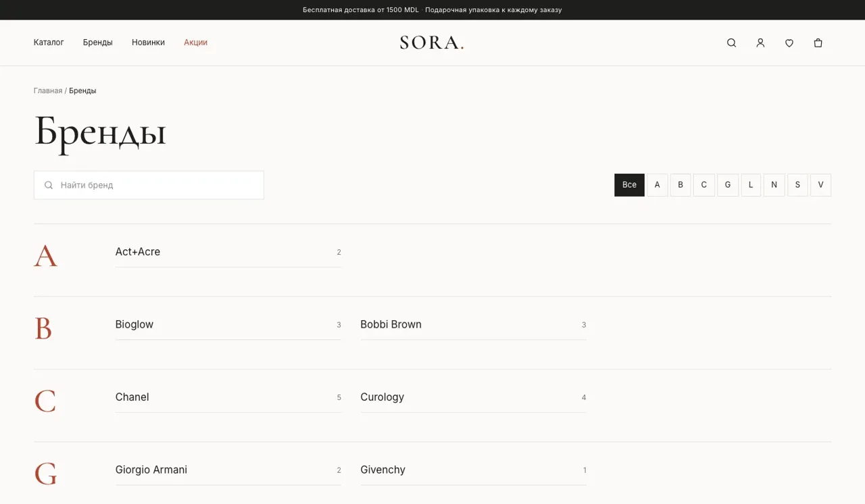Filter brands by letter A
865x504 pixels.
click(x=658, y=185)
